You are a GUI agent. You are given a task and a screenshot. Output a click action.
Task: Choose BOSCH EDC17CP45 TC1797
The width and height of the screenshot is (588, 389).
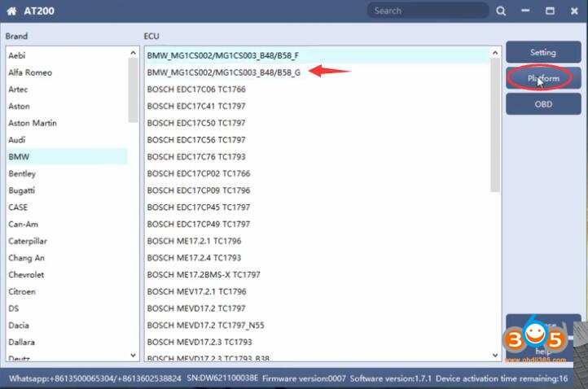(x=318, y=208)
